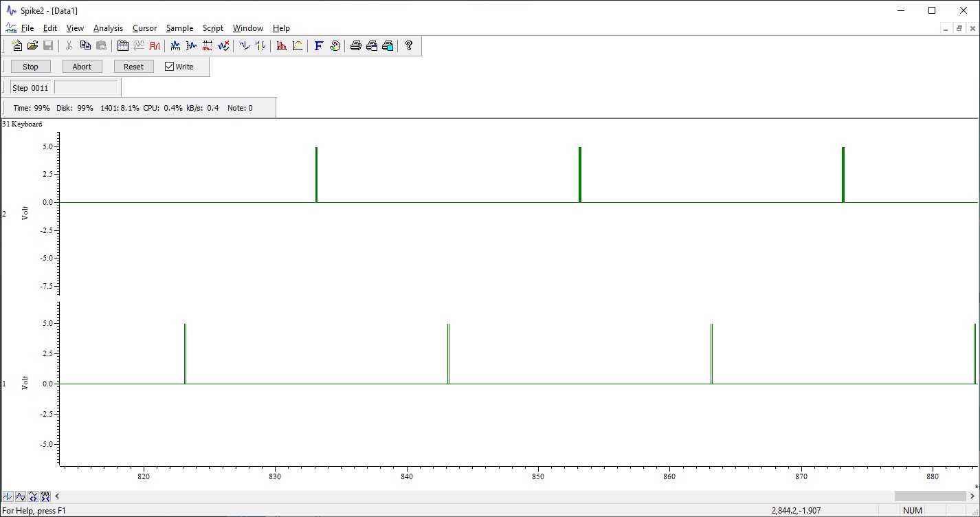
Task: Click the '2,844.2,-1.907' coordinates in status bar
Action: pyautogui.click(x=796, y=511)
